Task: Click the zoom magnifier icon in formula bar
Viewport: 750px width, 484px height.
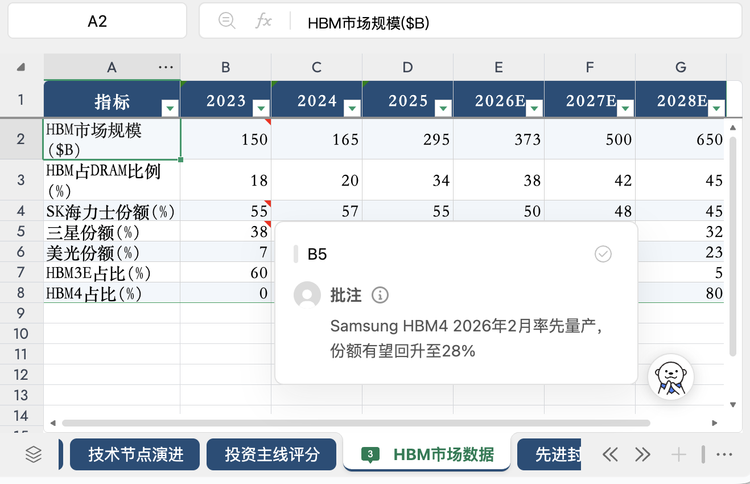Action: pyautogui.click(x=227, y=21)
